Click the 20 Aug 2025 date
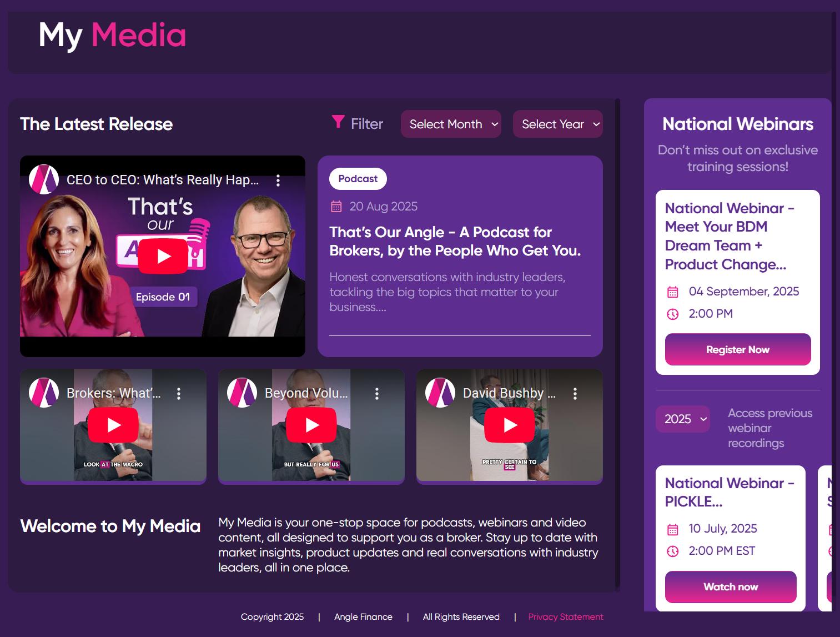Image resolution: width=840 pixels, height=637 pixels. (384, 207)
